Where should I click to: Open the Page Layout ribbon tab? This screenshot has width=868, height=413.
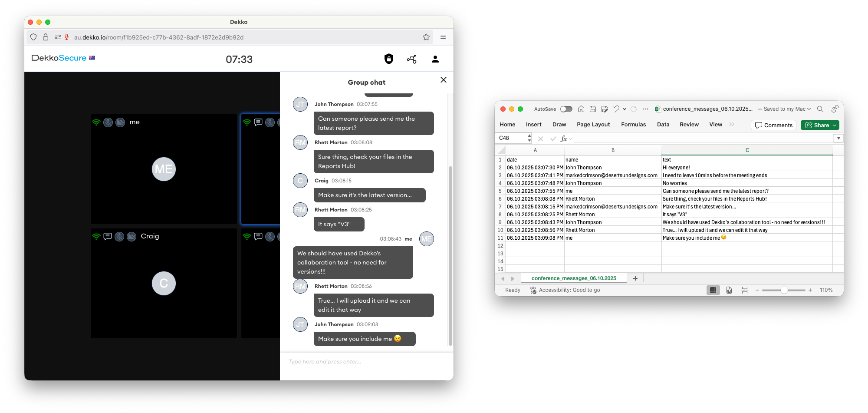[x=593, y=125]
